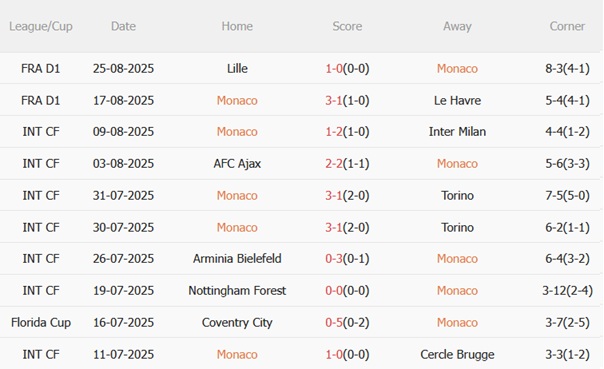Viewport: 604px width, 369px height.
Task: Click the 0-3 score at Arminia Bielefeld
Action: pyautogui.click(x=334, y=258)
